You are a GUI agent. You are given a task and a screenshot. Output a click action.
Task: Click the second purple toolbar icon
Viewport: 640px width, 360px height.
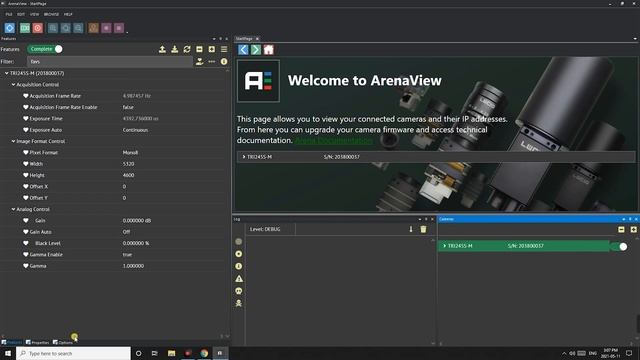pos(119,28)
